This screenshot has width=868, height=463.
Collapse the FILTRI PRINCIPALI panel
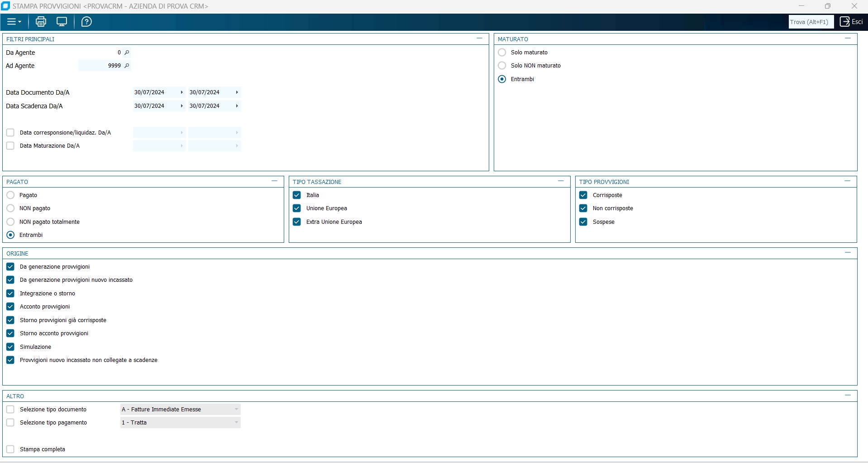(480, 39)
